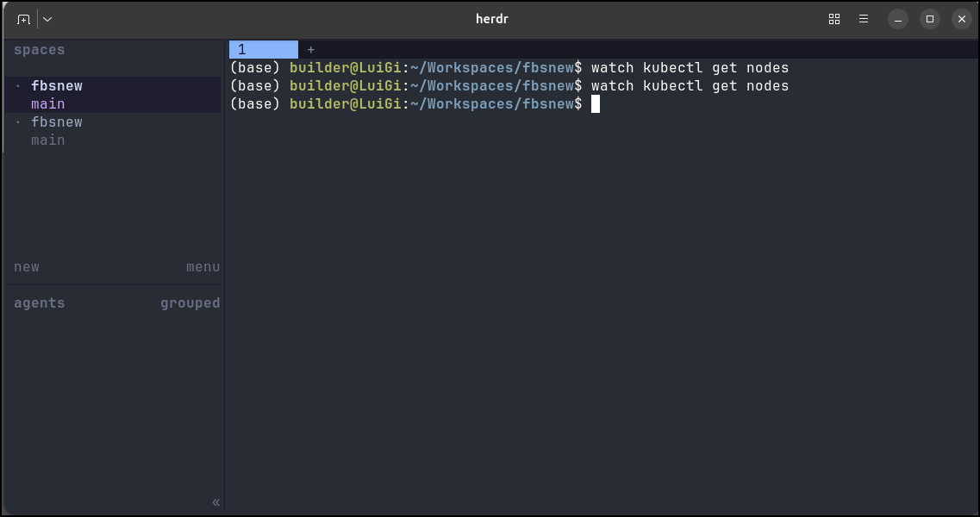Expand the new-tab dropdown arrow in header
Viewport: 980px width, 517px height.
[x=47, y=19]
